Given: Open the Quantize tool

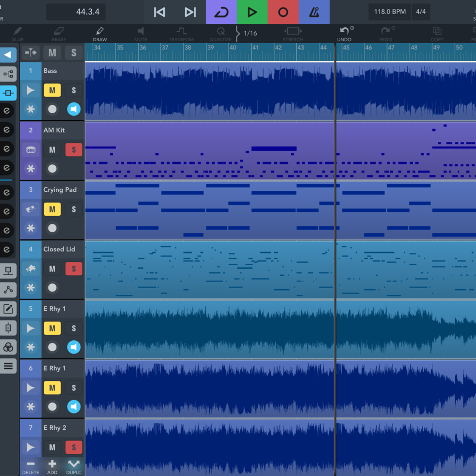Looking at the screenshot, I should 220,34.
